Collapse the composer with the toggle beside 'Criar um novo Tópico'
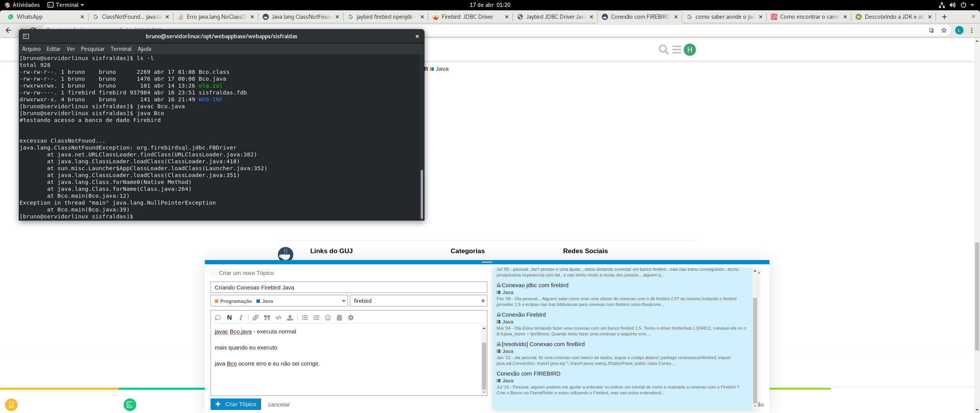This screenshot has height=413, width=980. click(214, 273)
